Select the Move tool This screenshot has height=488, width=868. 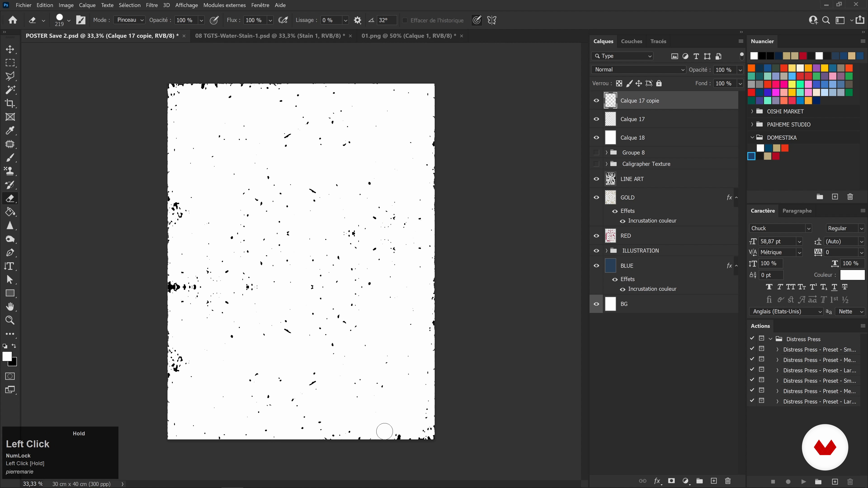coord(10,49)
